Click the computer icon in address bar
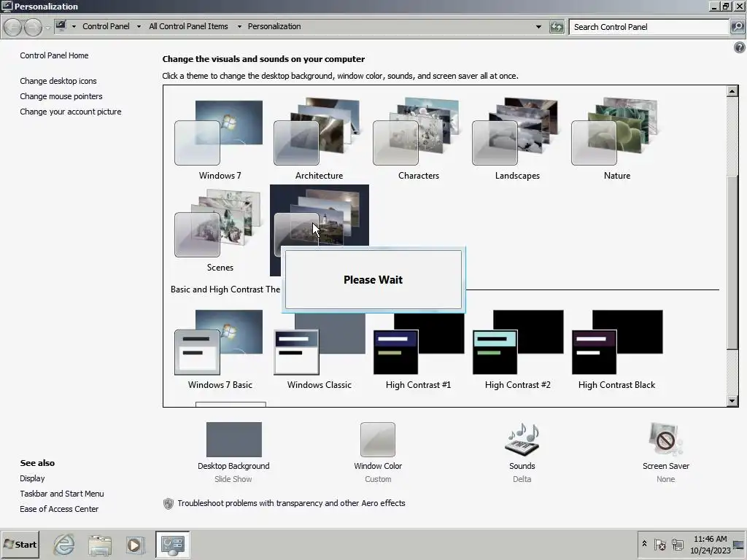The width and height of the screenshot is (747, 560). pyautogui.click(x=61, y=26)
